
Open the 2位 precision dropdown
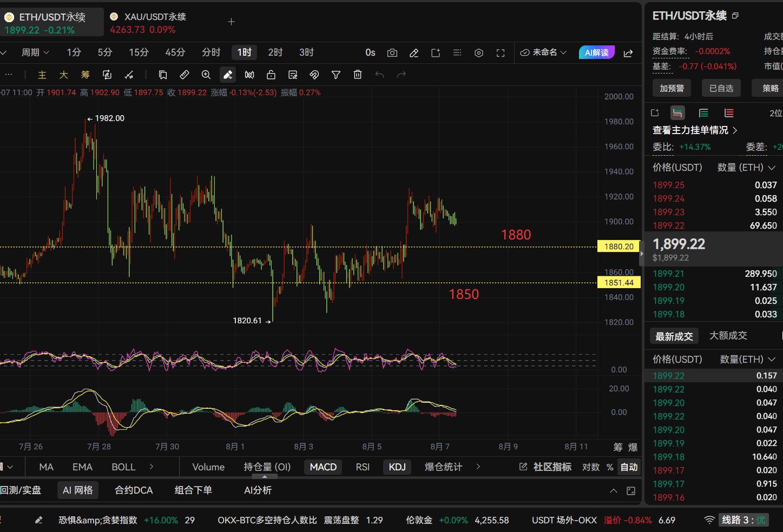tap(776, 113)
